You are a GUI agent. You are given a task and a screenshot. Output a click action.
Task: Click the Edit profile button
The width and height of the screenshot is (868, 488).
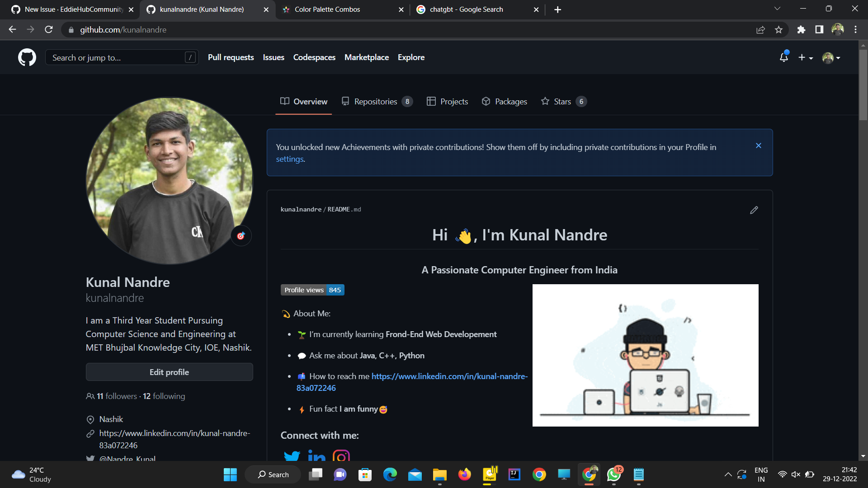[x=169, y=372]
